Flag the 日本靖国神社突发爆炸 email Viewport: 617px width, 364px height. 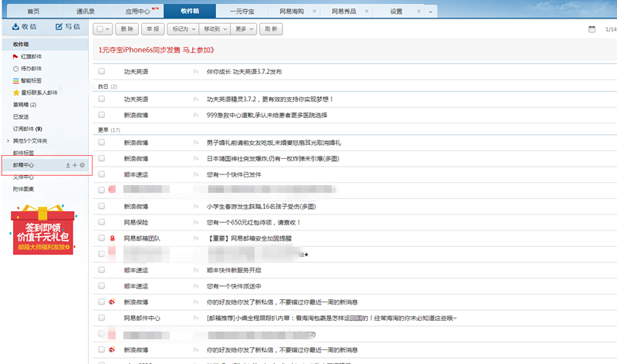[x=196, y=159]
